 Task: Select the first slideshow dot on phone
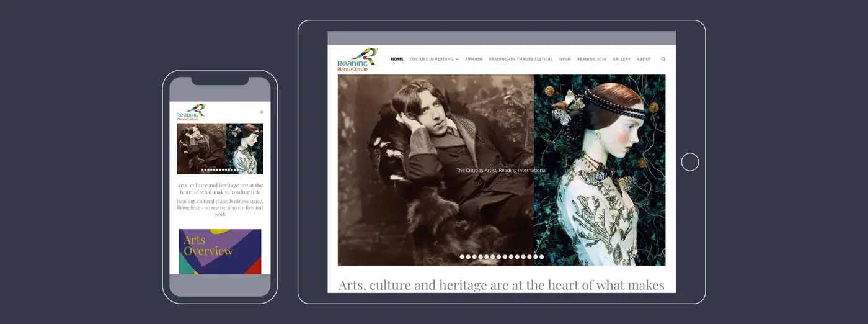point(203,169)
